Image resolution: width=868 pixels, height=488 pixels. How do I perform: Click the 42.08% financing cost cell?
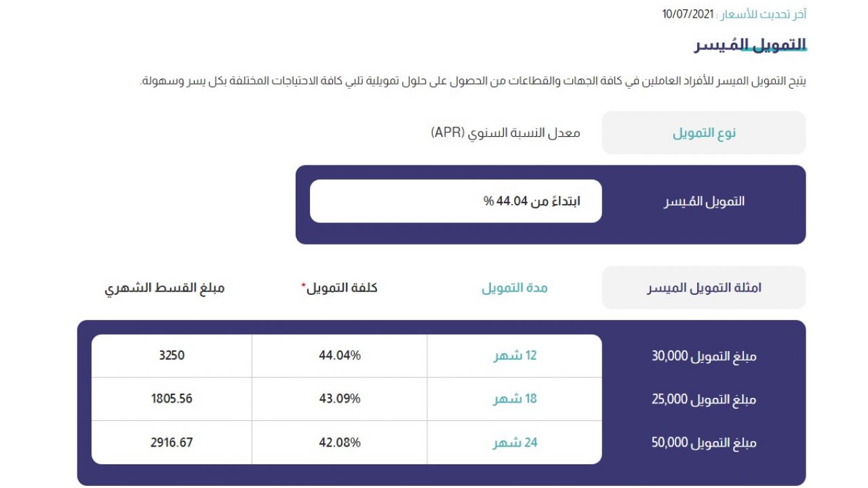pos(340,443)
